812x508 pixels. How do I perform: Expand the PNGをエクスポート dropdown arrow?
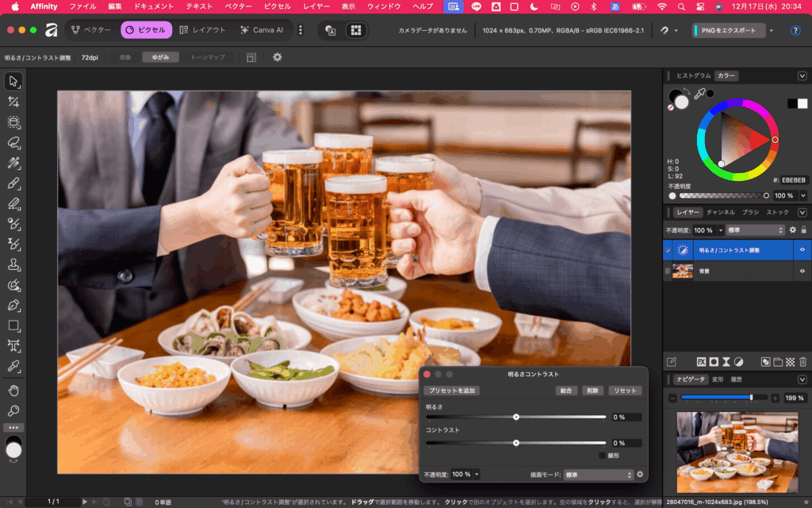click(x=771, y=30)
